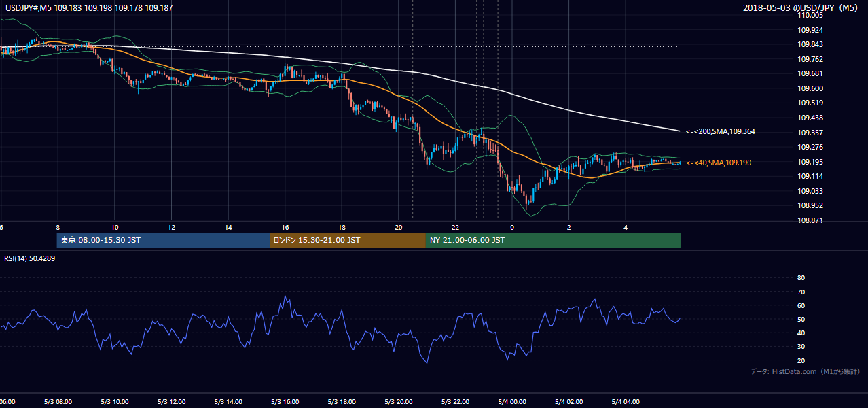Click the price axis value 109.033
The height and width of the screenshot is (408, 868).
click(810, 191)
